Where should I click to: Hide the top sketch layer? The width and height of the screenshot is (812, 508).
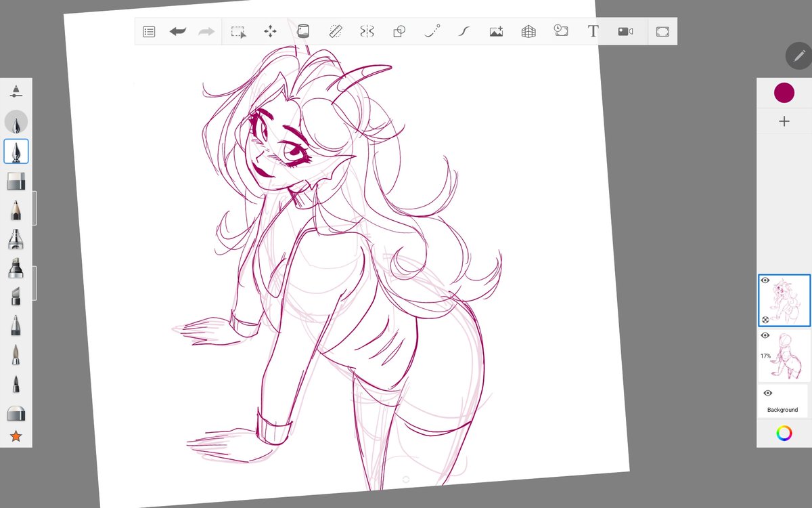pyautogui.click(x=765, y=280)
